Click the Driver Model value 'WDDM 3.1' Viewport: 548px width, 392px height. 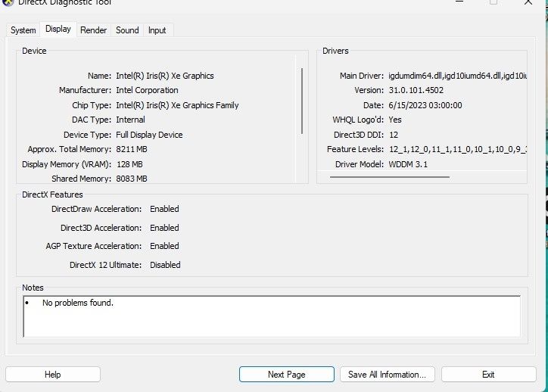(x=408, y=164)
